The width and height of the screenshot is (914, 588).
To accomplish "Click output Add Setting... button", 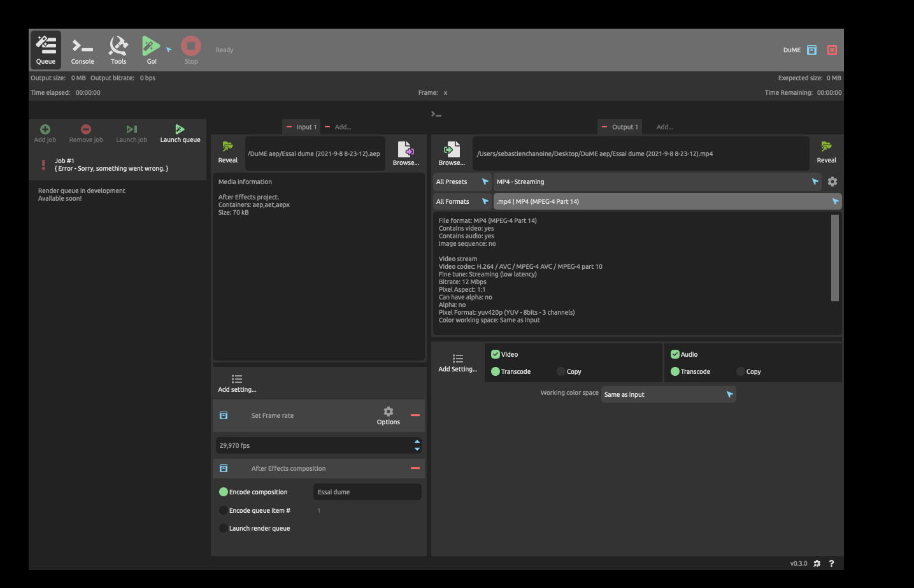I will point(457,363).
